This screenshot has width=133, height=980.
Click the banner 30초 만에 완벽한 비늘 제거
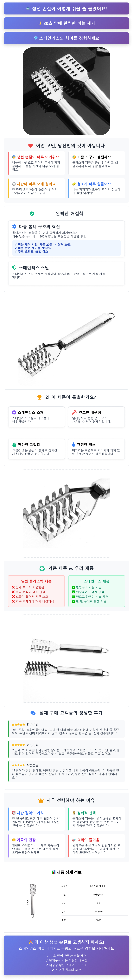pos(66,23)
